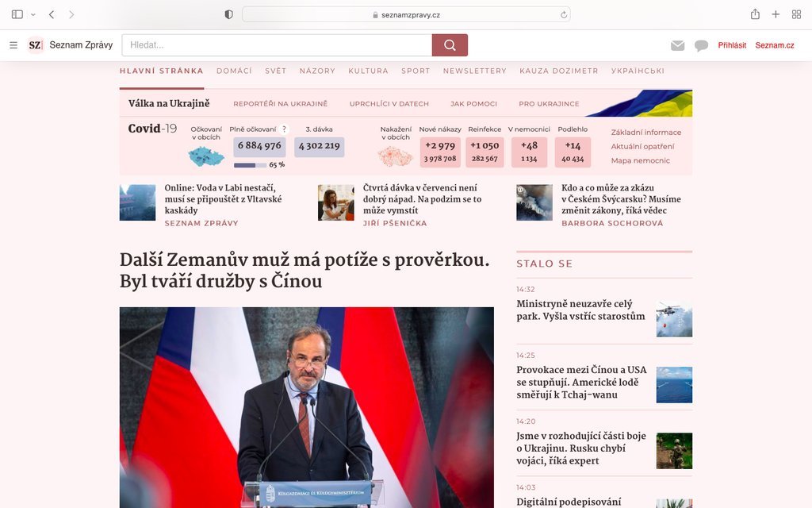Open the helicopter thumbnail in Stalo se
This screenshot has width=812, height=508.
(x=674, y=319)
